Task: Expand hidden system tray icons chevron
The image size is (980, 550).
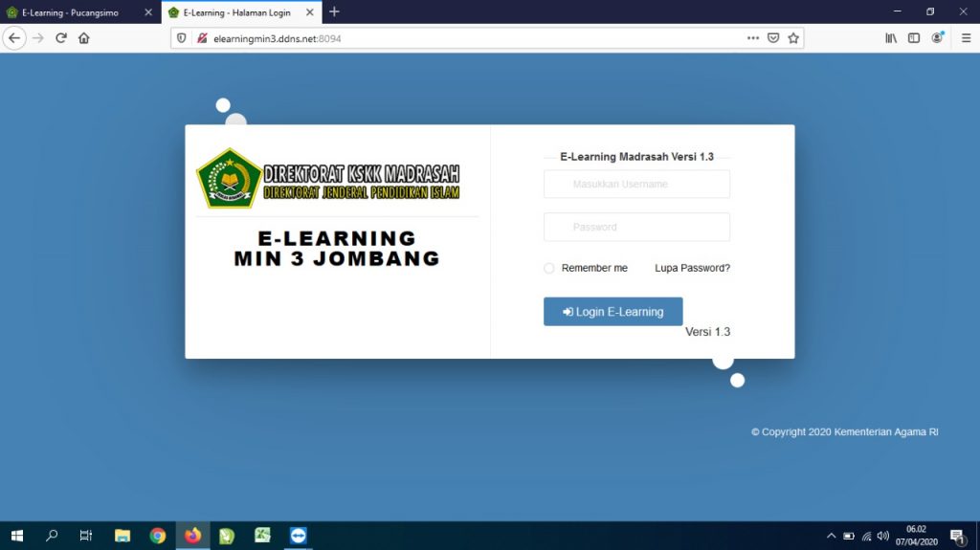Action: 831,536
